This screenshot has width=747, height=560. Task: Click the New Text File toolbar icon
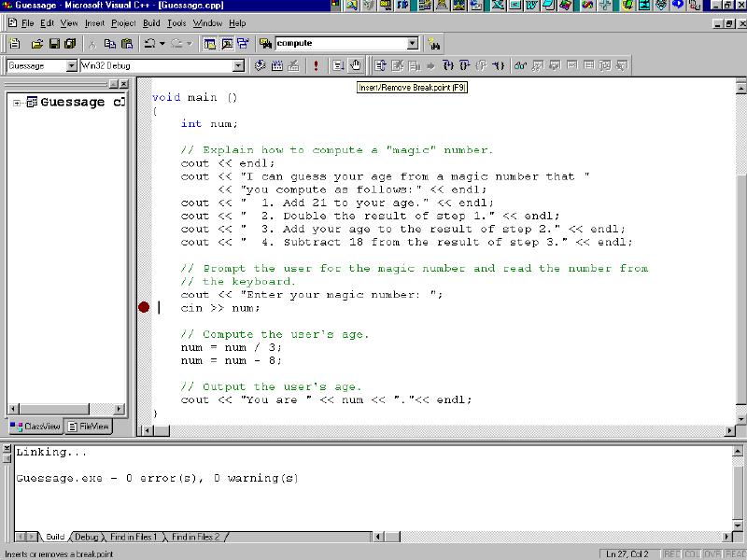[x=15, y=44]
